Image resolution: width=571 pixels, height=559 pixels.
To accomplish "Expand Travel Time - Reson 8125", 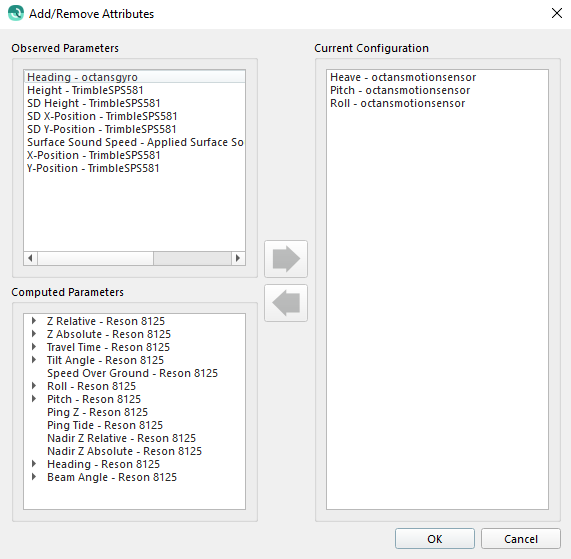I will [x=34, y=347].
